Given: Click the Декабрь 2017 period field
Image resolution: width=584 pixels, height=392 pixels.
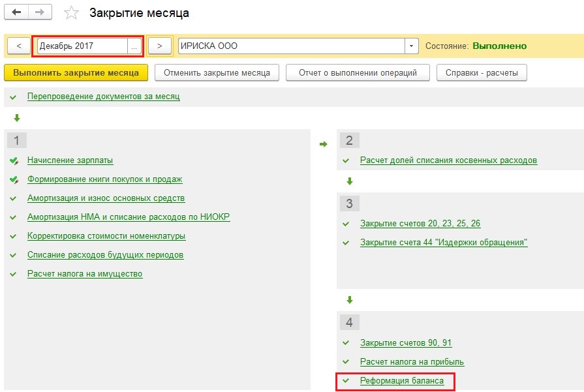Looking at the screenshot, I should point(82,46).
